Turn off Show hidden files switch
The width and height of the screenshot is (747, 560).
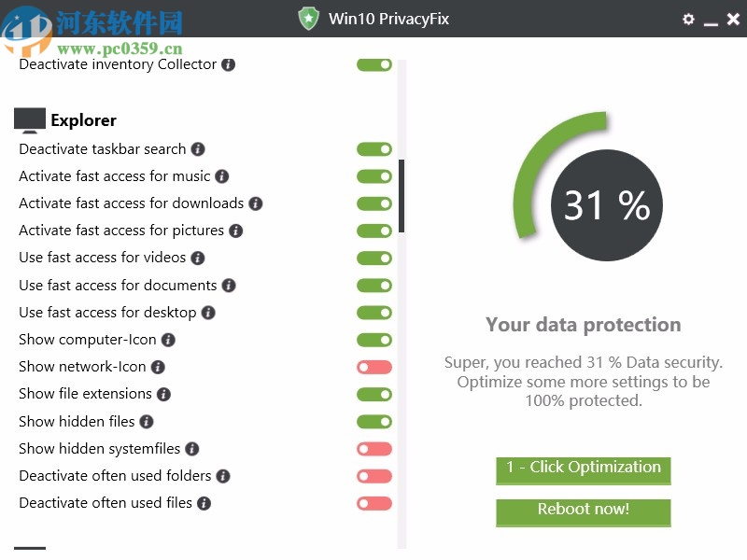tap(374, 422)
